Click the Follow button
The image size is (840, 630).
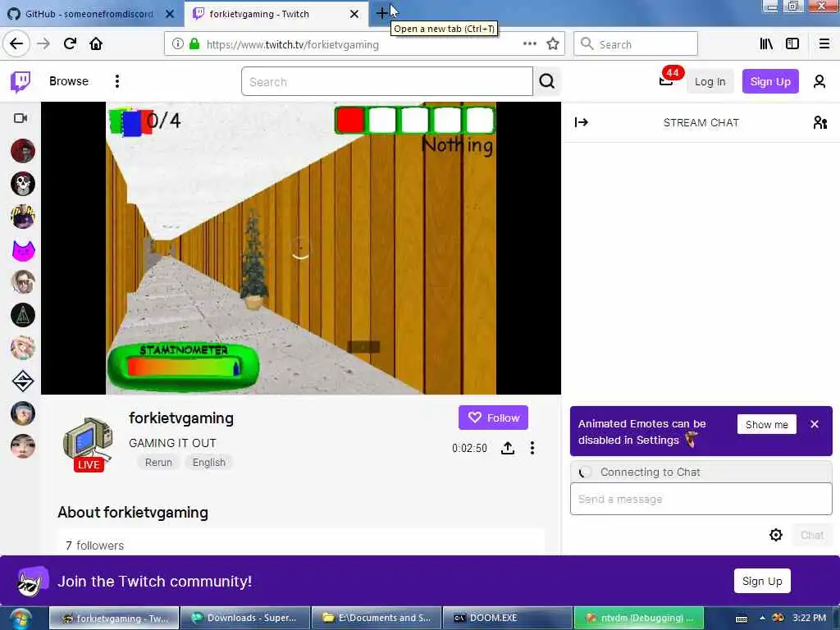coord(493,418)
